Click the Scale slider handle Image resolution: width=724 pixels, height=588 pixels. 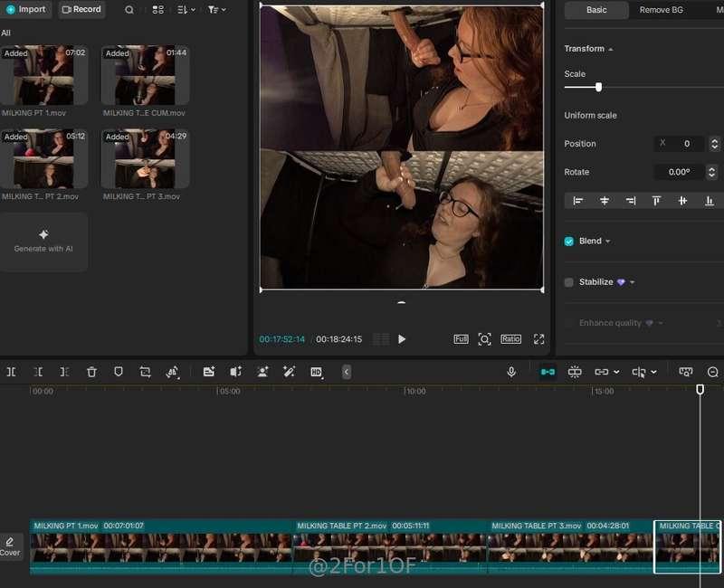click(598, 87)
